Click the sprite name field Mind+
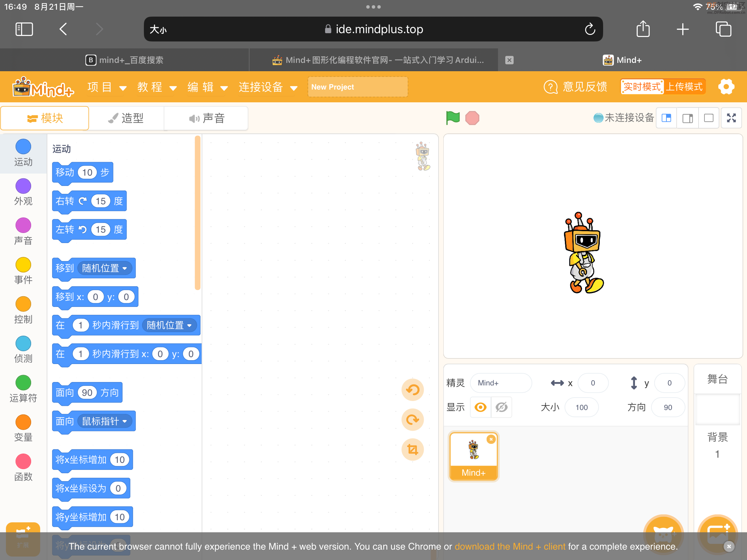747x560 pixels. [500, 383]
